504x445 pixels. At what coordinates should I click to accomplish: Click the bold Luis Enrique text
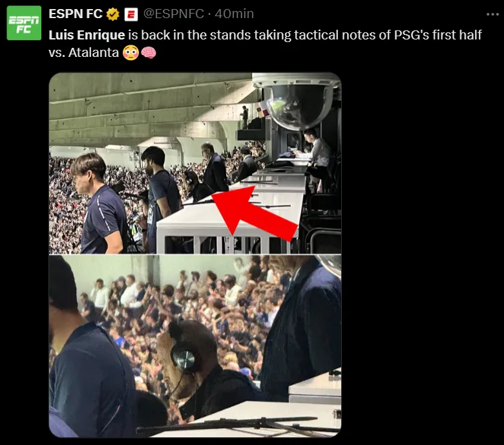[87, 35]
